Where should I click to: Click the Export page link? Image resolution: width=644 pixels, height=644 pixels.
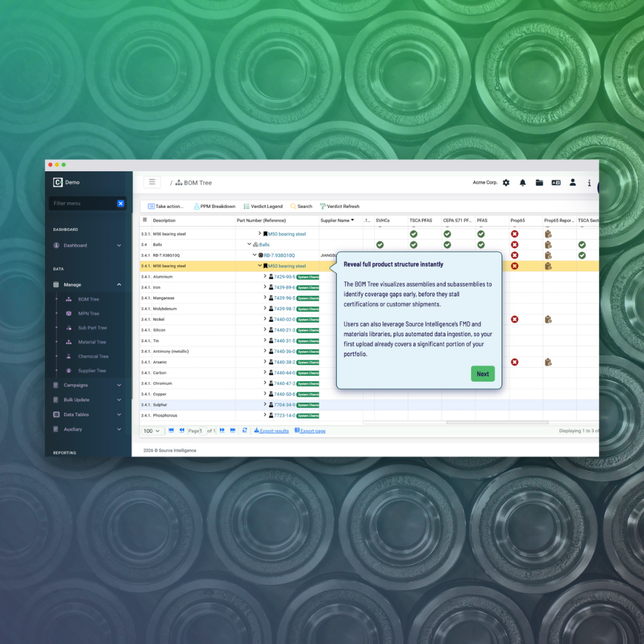[x=310, y=431]
